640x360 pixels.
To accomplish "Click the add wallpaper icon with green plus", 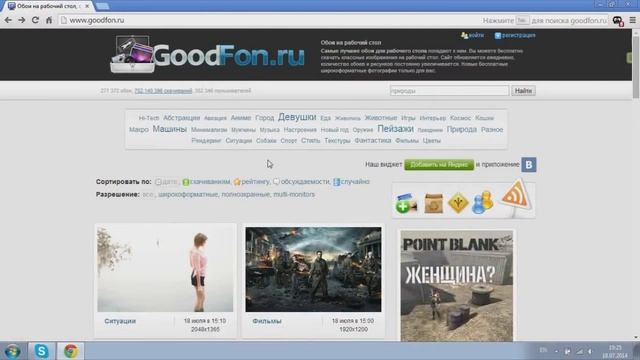I will click(406, 204).
